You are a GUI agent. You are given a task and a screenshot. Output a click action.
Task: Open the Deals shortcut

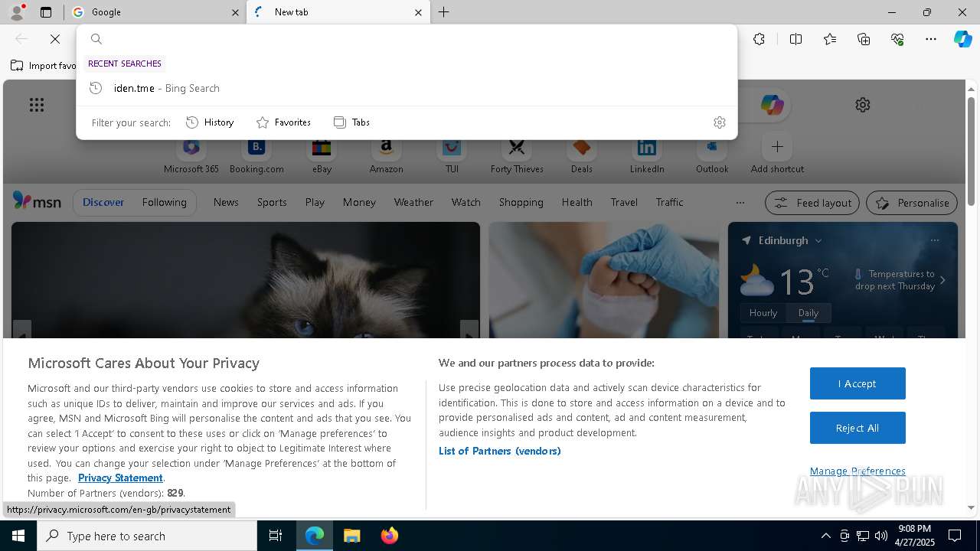pyautogui.click(x=582, y=157)
